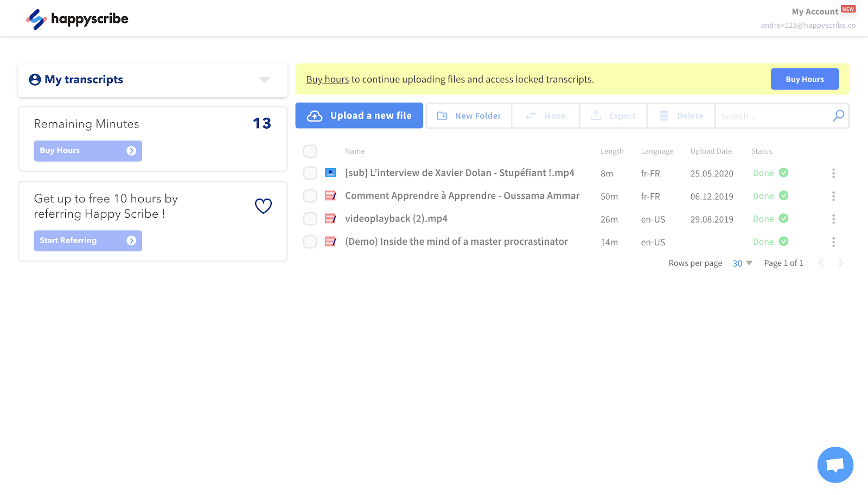Image resolution: width=868 pixels, height=495 pixels.
Task: Click video file icon of Xavier Dolan interview
Action: (330, 173)
